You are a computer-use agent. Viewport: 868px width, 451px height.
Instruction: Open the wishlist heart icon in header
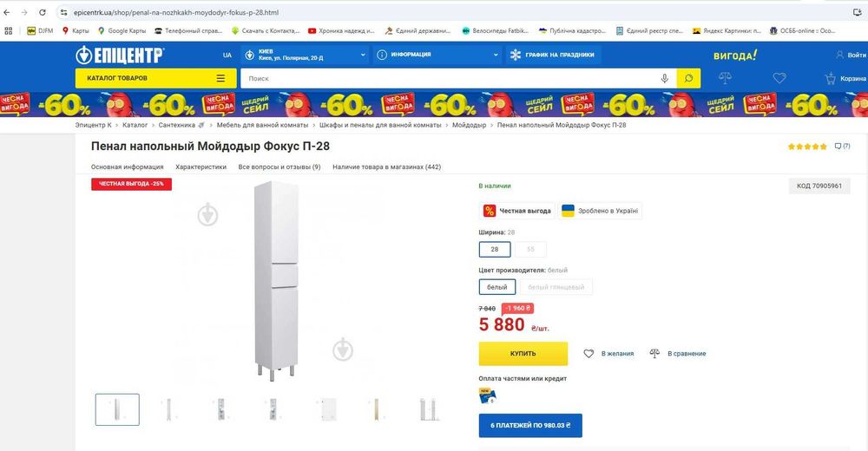coord(779,78)
